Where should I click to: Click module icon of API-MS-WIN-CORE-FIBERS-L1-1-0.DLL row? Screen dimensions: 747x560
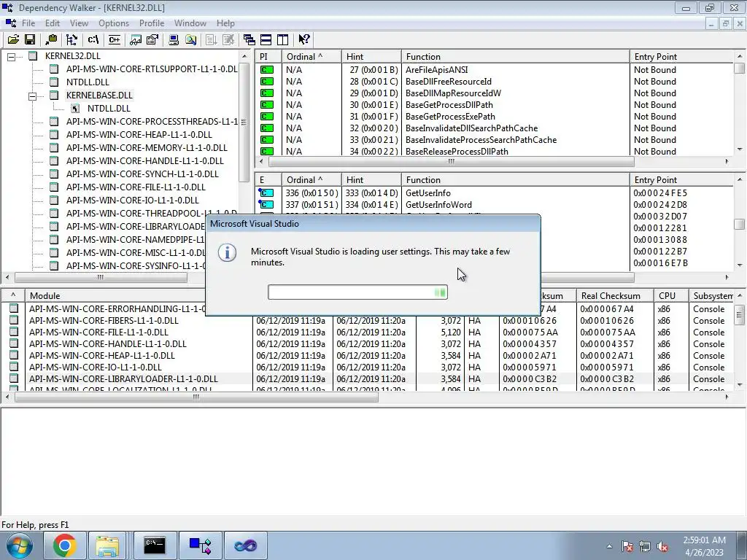pos(14,320)
